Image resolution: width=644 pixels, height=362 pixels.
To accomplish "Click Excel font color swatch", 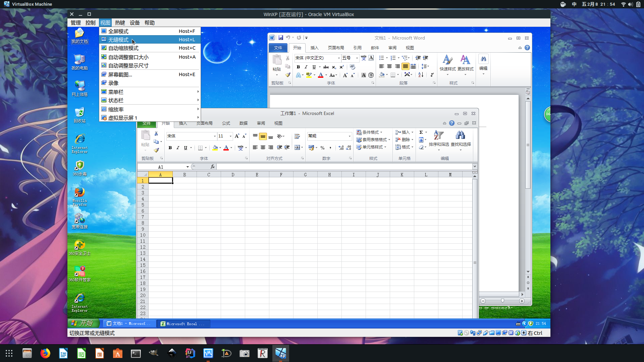I will [226, 148].
